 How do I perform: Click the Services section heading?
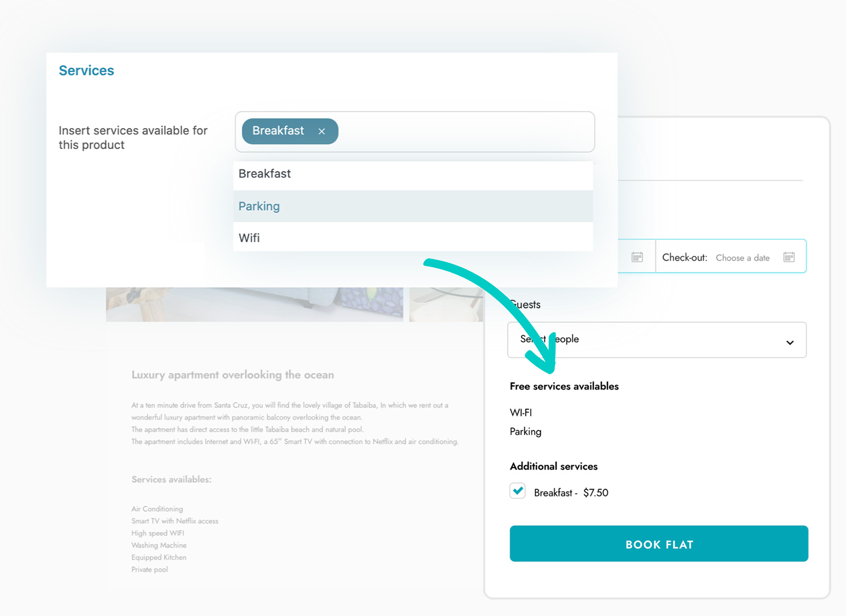(x=86, y=71)
